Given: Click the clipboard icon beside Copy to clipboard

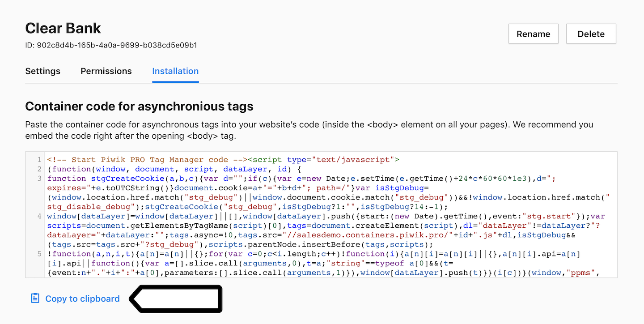Looking at the screenshot, I should (x=35, y=298).
